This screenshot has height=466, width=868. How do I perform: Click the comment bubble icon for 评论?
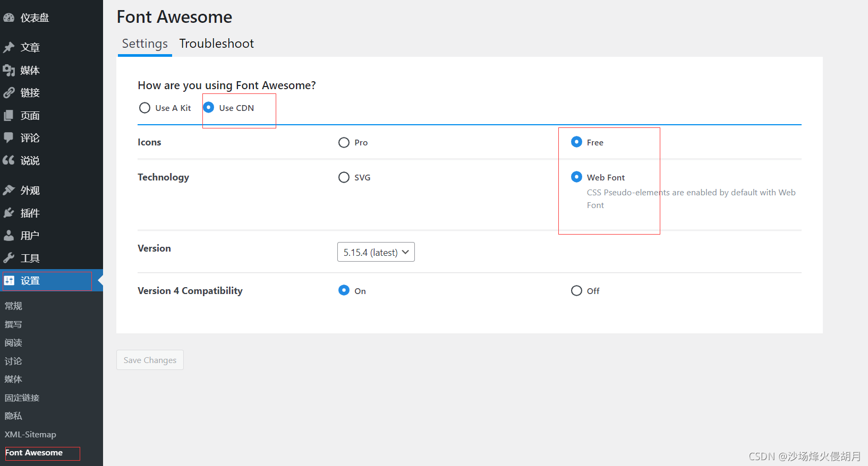8,138
